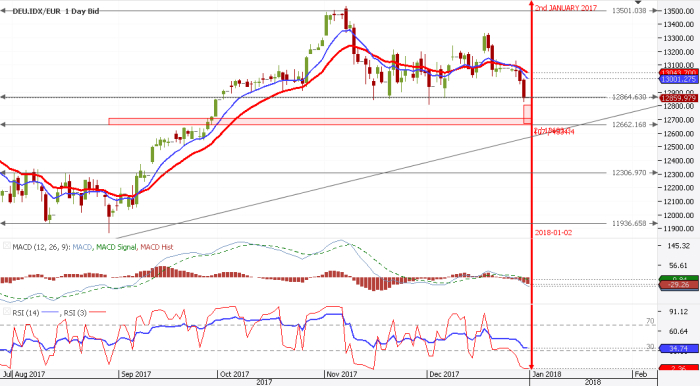
Task: Close the RSI indicator panel box
Action: click(7, 311)
